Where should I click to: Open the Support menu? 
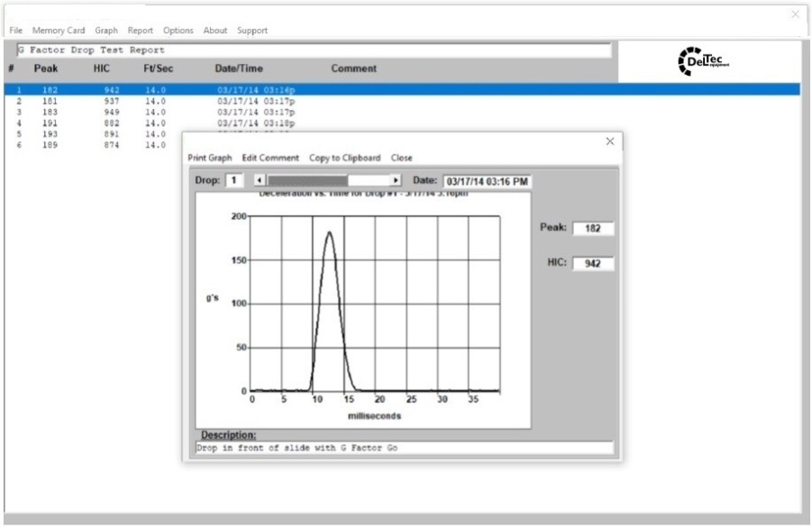[252, 31]
